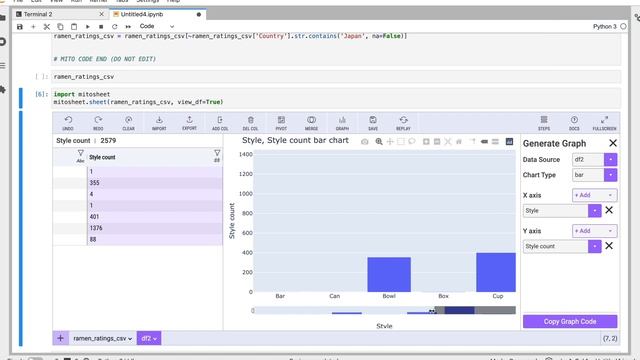Toggle compare data on hover
This screenshot has width=640, height=360.
[x=495, y=142]
